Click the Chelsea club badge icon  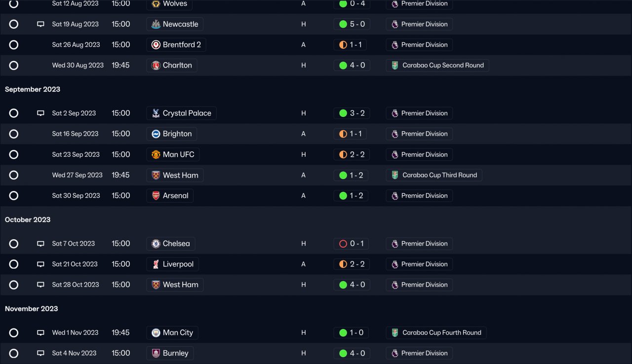click(x=156, y=244)
